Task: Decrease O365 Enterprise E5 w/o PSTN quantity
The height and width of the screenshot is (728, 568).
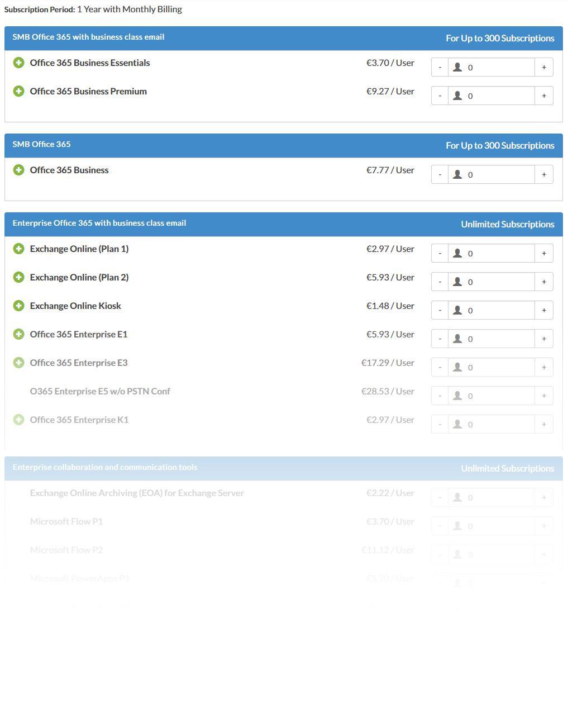Action: (440, 396)
